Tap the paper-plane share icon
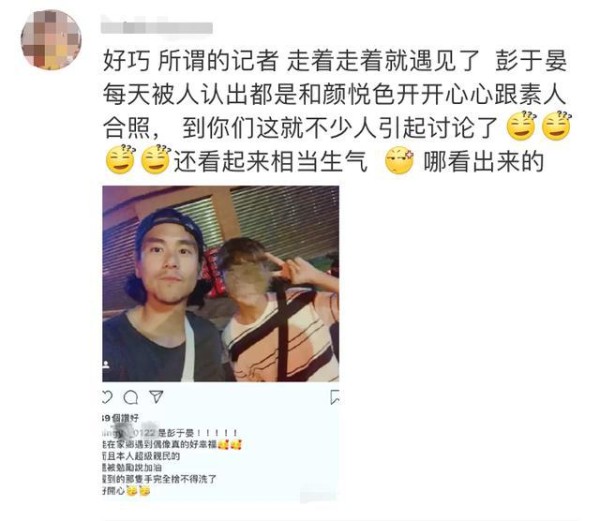Viewport: 600px width, 521px height. coord(156,397)
